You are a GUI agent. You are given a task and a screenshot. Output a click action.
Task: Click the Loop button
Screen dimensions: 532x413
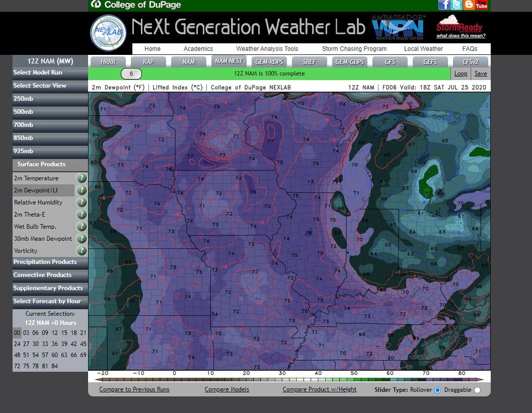click(x=461, y=74)
